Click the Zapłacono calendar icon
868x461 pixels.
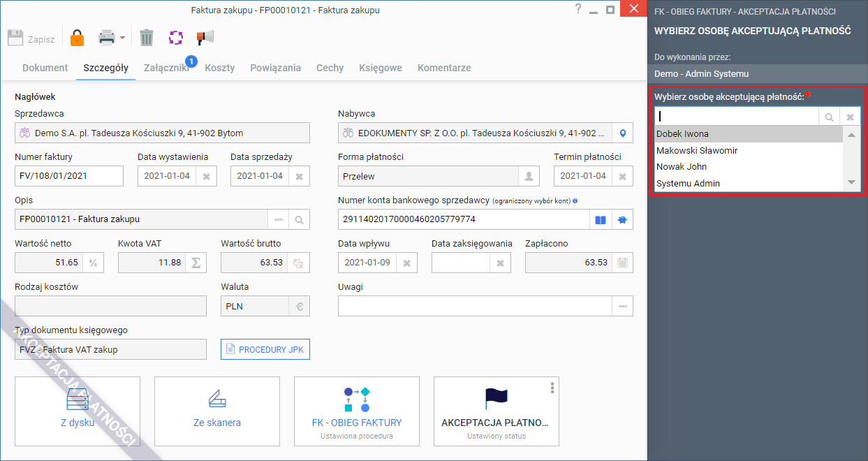click(x=623, y=263)
